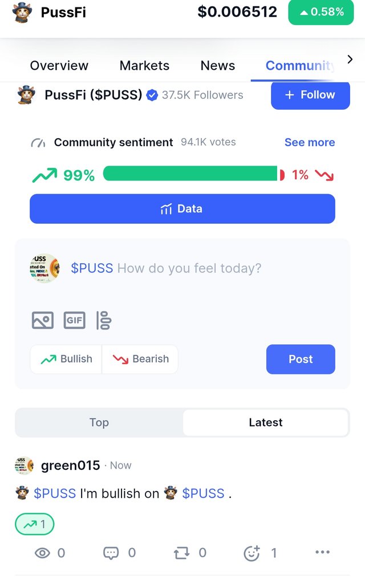Click the poll creation icon

pos(104,320)
